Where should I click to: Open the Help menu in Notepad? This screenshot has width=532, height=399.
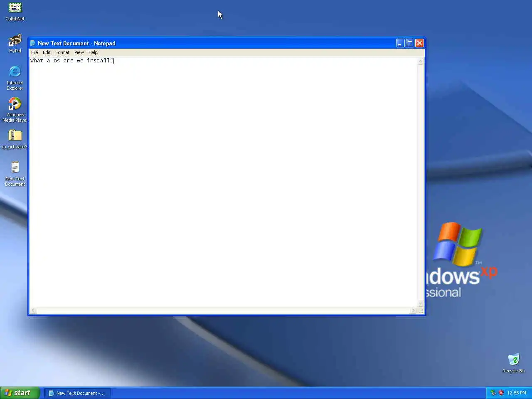[x=93, y=52]
